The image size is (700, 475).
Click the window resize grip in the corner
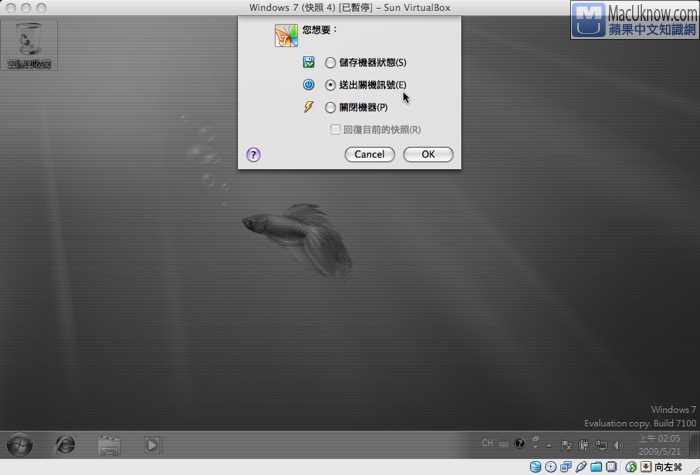696,471
